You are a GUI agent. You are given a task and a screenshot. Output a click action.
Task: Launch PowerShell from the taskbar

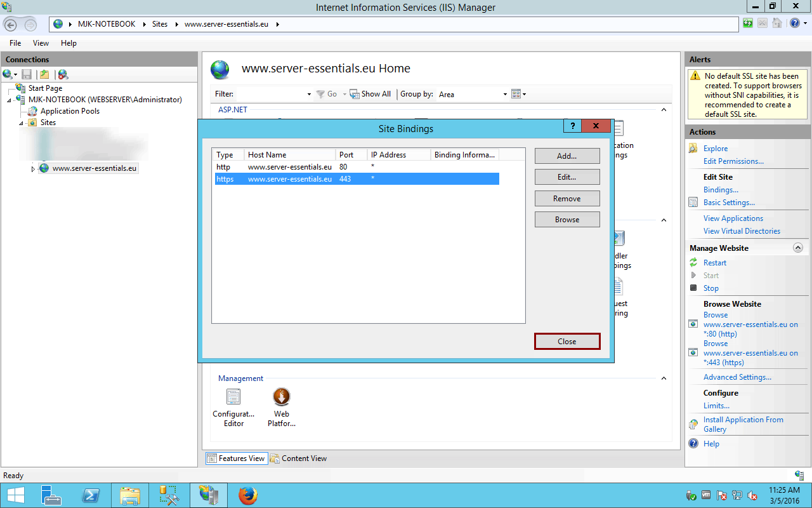tap(90, 495)
